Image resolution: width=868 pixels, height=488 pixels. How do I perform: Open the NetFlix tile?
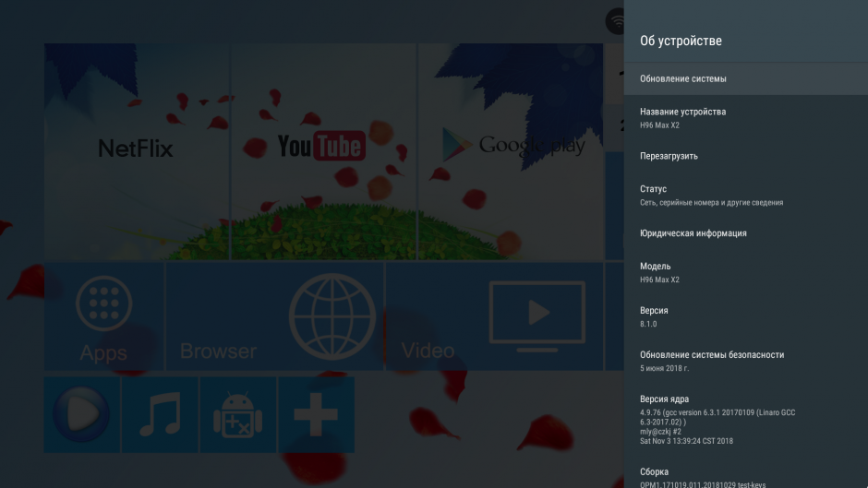(x=136, y=151)
